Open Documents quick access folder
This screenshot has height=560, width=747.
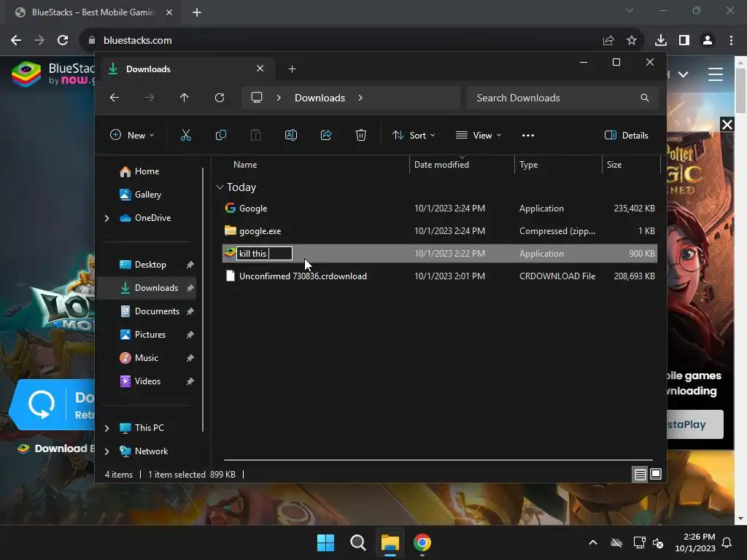click(x=157, y=311)
